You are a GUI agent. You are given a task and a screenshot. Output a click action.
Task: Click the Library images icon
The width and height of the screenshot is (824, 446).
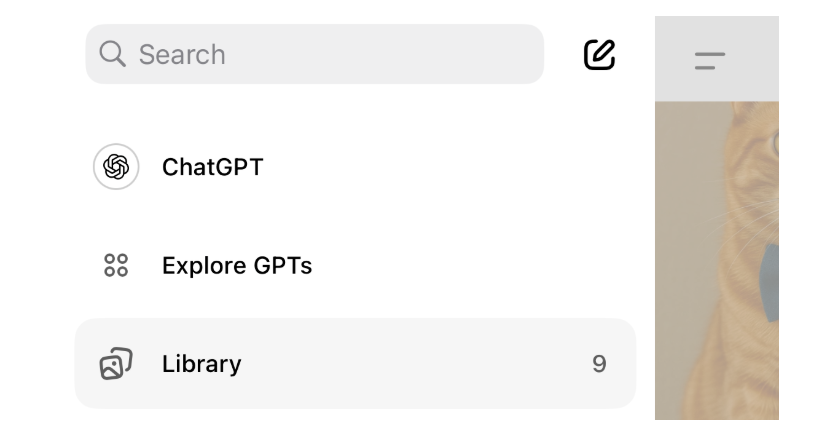click(x=116, y=364)
